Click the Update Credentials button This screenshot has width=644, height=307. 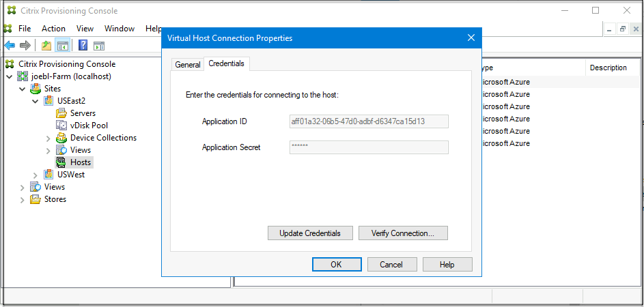(x=310, y=233)
